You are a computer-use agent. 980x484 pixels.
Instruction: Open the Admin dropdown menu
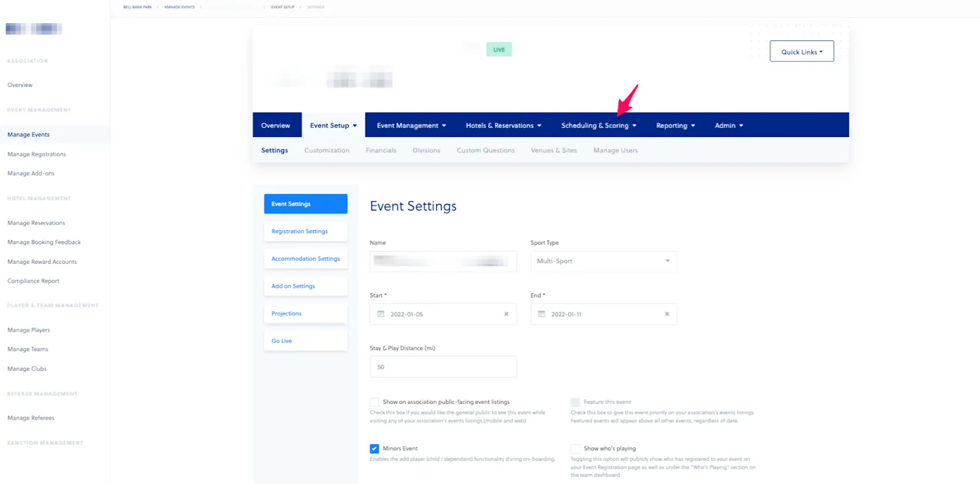click(x=729, y=125)
